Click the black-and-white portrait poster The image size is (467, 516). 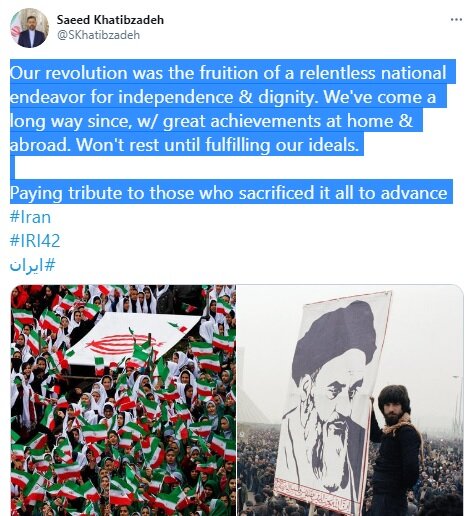coord(332,398)
